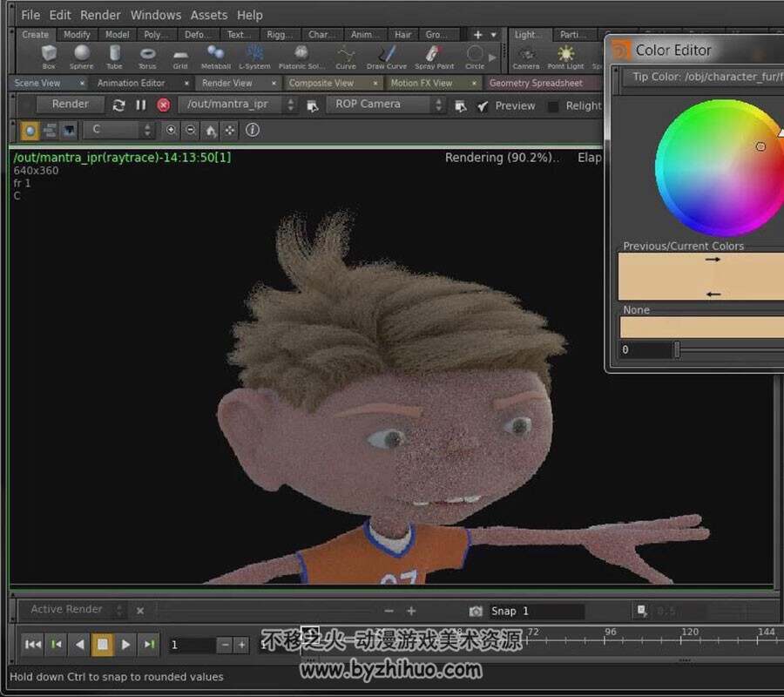Image resolution: width=784 pixels, height=697 pixels.
Task: Toggle the Preview checkbox
Action: [x=483, y=106]
